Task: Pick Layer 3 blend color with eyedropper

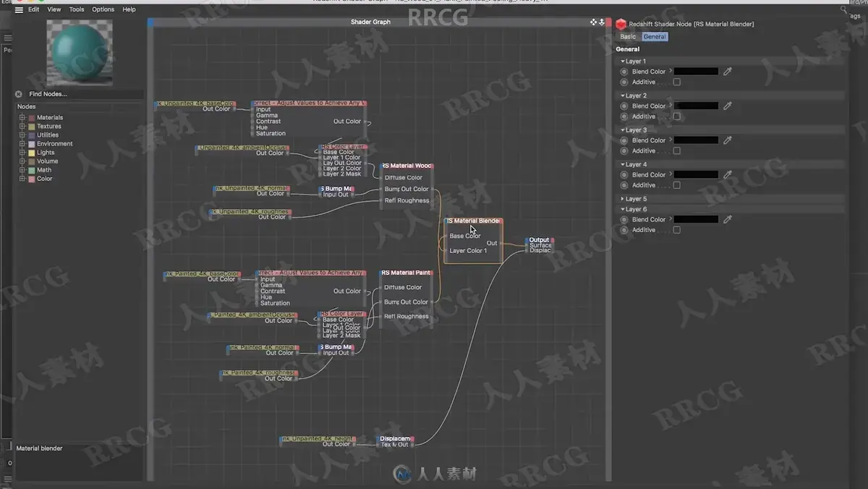Action: [x=728, y=140]
